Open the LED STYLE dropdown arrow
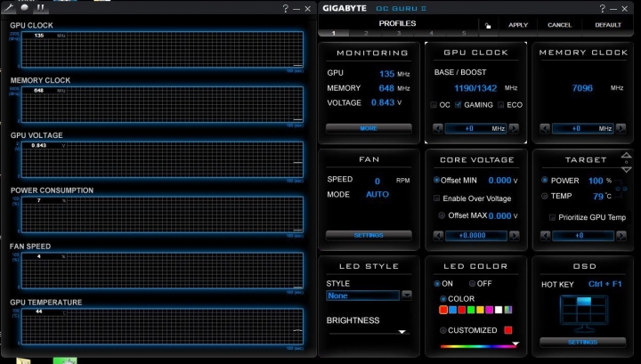The image size is (641, 364). coord(407,295)
